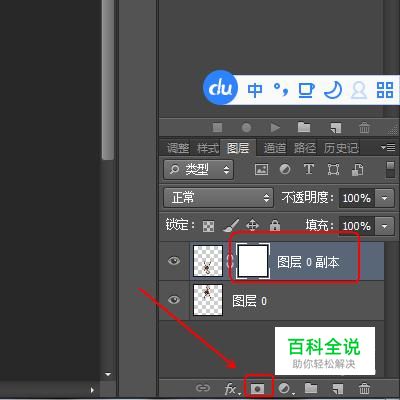Select the image thumbnail of 图层 0 副本
The width and height of the screenshot is (400, 400).
pyautogui.click(x=208, y=261)
